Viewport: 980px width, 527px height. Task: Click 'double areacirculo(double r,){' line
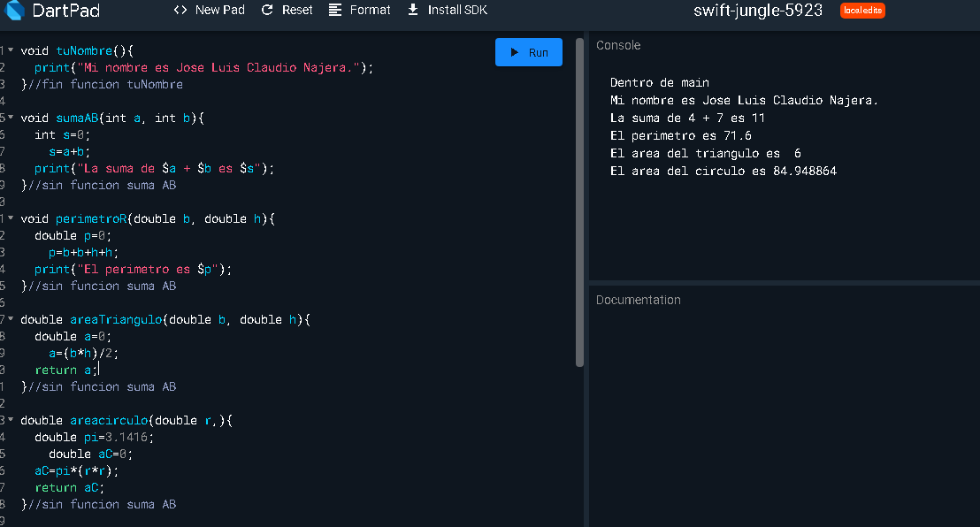[126, 420]
